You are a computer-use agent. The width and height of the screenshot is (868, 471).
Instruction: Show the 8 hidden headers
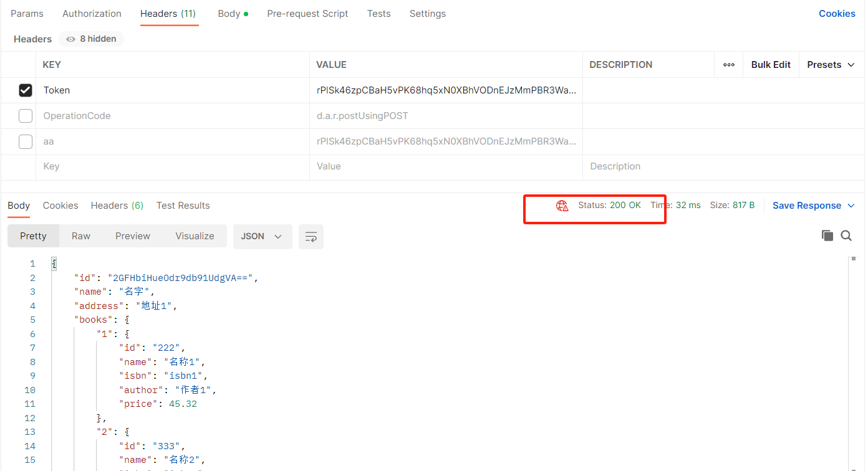pyautogui.click(x=91, y=39)
